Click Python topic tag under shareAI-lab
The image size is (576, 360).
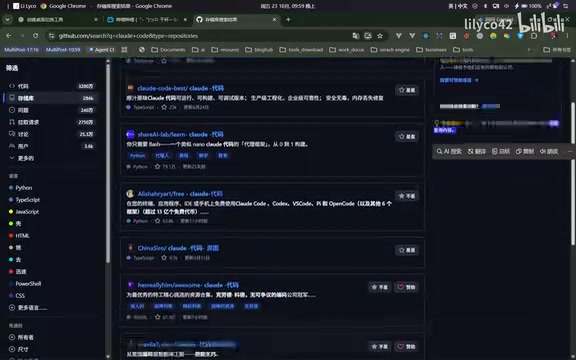(137, 155)
